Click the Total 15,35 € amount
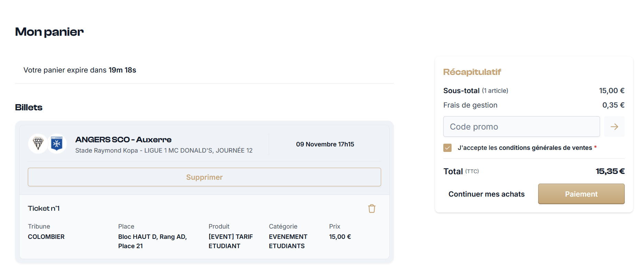This screenshot has width=644, height=265. 610,171
